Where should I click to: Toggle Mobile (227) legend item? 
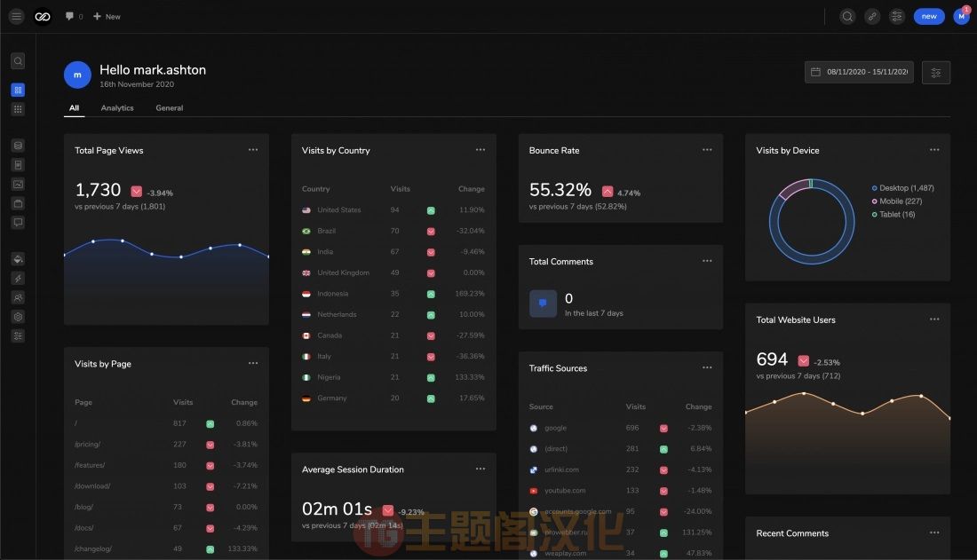click(897, 201)
